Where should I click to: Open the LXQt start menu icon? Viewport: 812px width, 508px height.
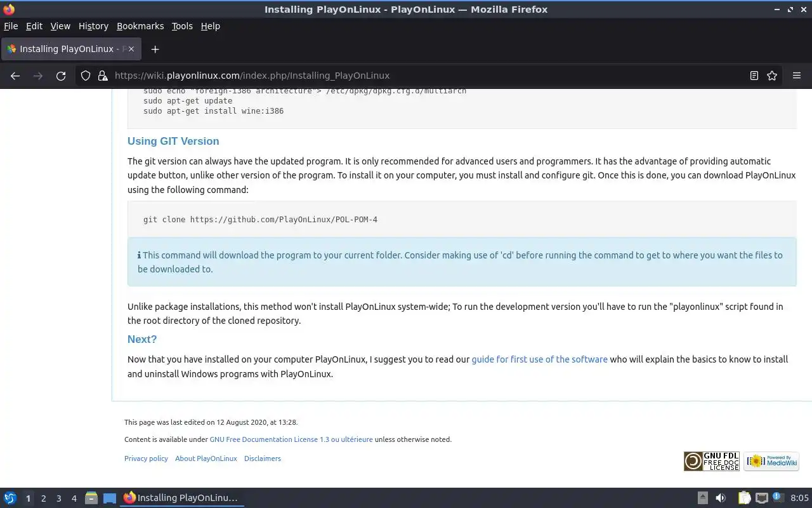click(x=10, y=498)
